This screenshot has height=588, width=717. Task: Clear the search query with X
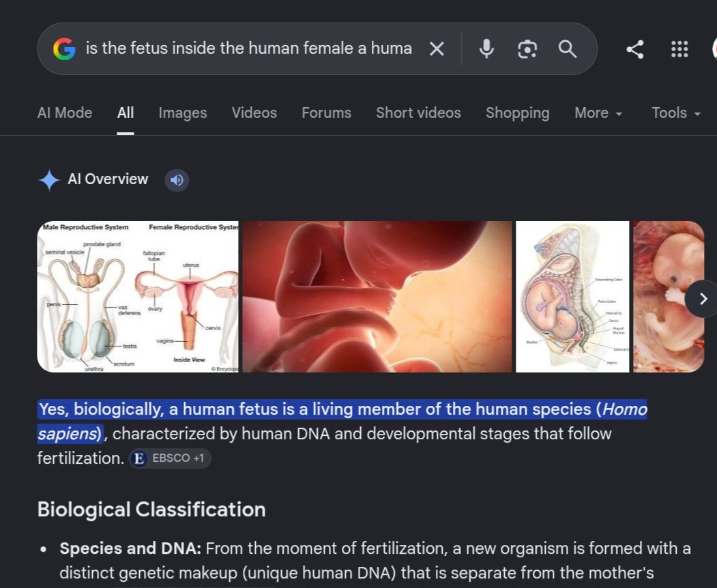tap(437, 48)
